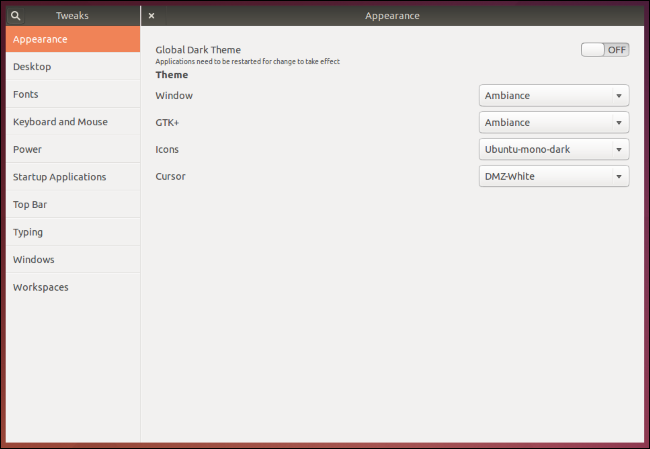Select Keyboard and Mouse settings
This screenshot has height=449, width=650.
click(x=73, y=121)
